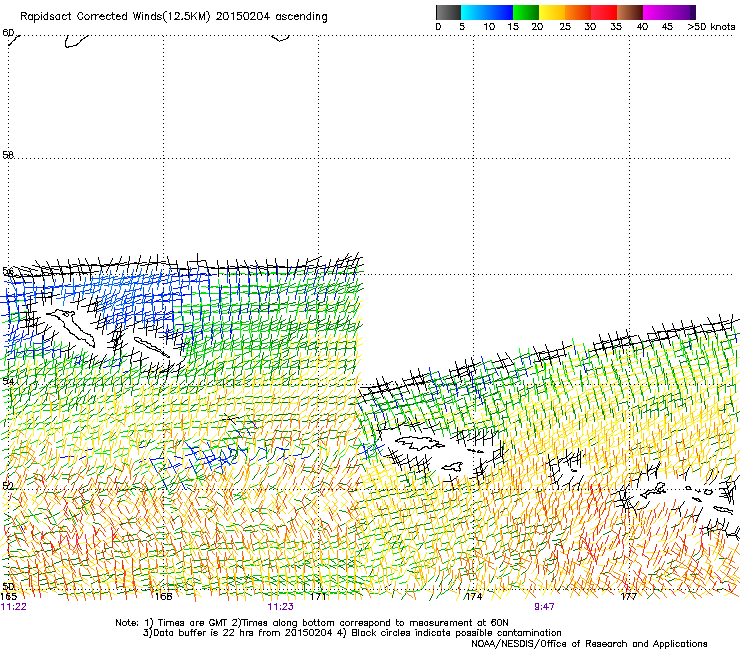Click the brown 35-40 knots legend swatch

click(630, 12)
